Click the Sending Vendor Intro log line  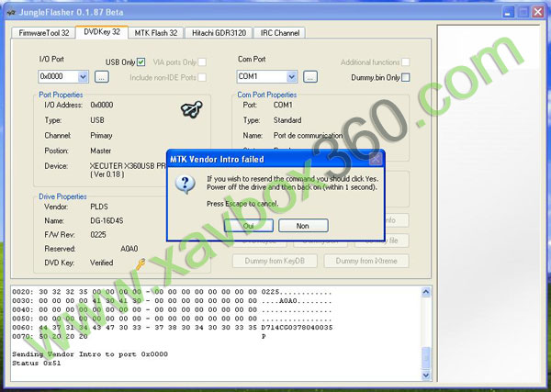point(90,354)
